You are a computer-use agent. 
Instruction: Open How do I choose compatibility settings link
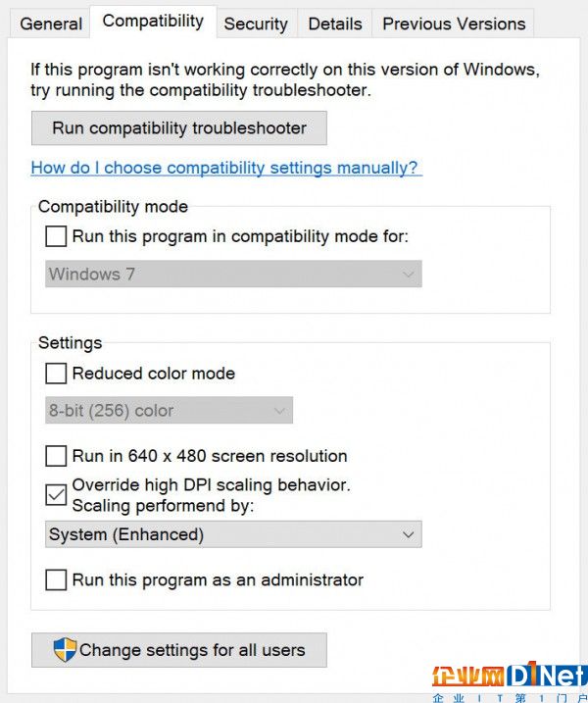coord(226,168)
